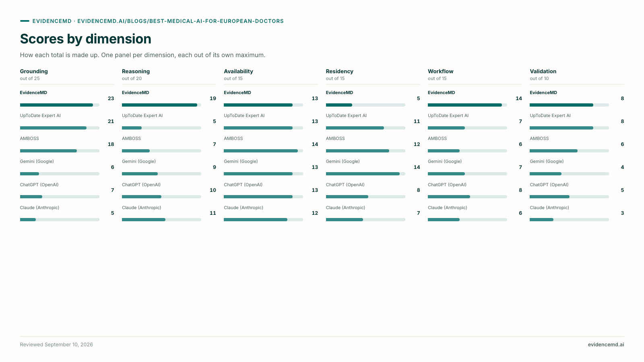Click Claude (Anthropic) label in Availability panel
The width and height of the screenshot is (644, 362).
244,208
